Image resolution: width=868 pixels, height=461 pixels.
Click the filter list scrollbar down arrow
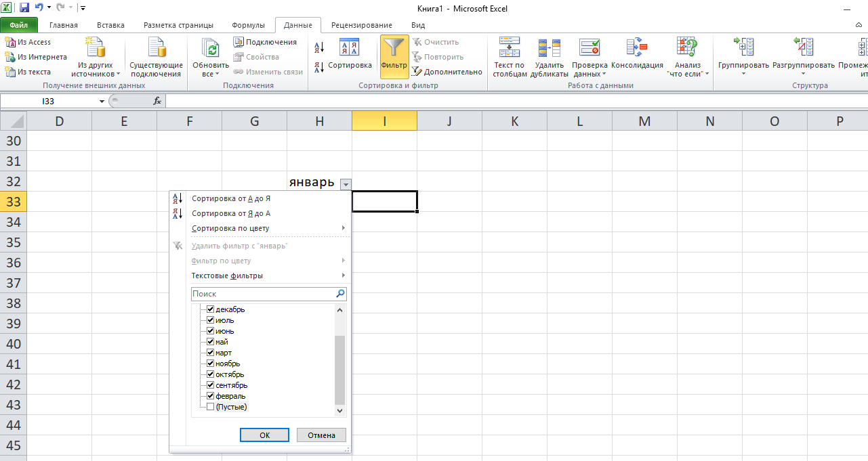pyautogui.click(x=340, y=411)
